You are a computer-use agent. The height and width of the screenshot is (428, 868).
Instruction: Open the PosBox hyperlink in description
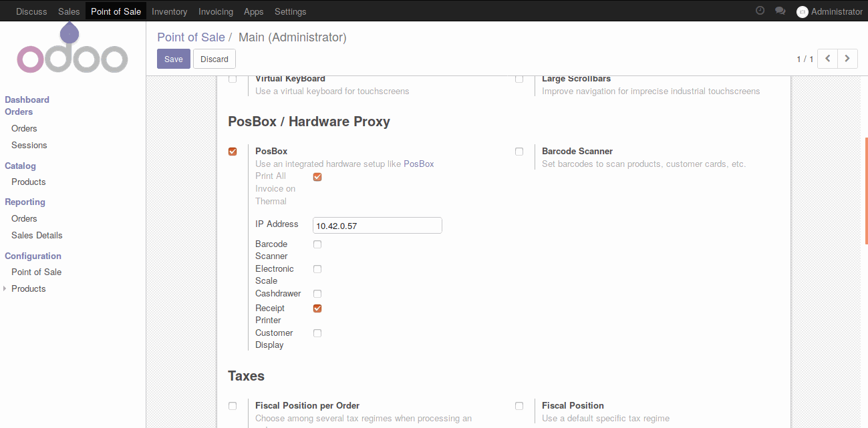point(418,164)
